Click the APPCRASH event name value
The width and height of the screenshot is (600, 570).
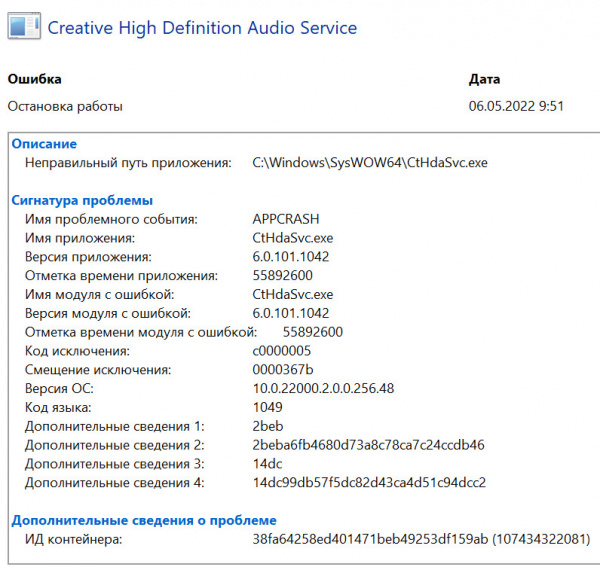(x=288, y=219)
